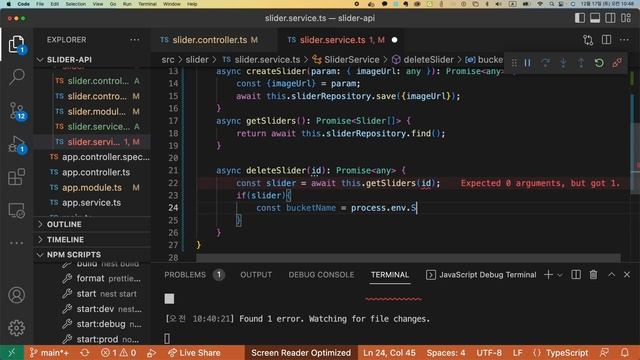Maximize the panel size chevron
Screen dimensions: 640x360
(611, 275)
